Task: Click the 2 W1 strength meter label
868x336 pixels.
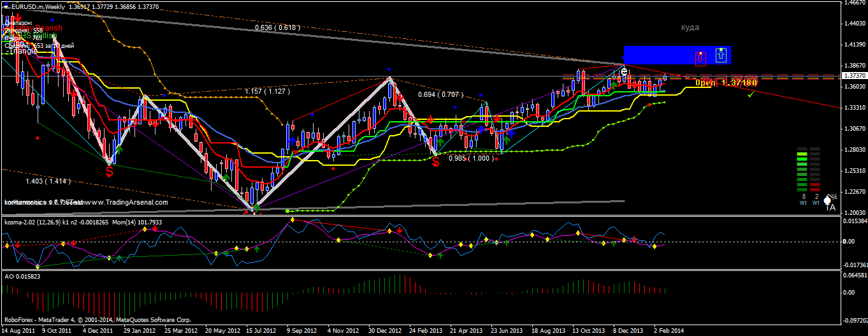Action: [815, 200]
